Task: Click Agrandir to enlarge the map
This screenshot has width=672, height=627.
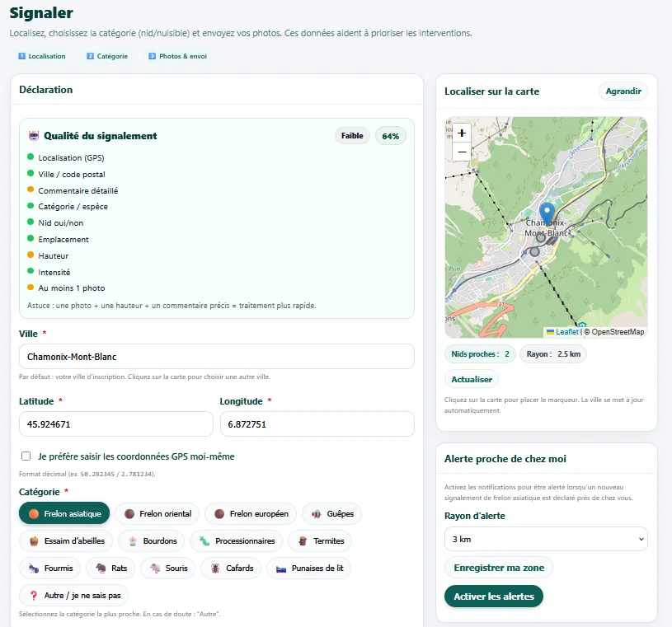Action: click(623, 91)
